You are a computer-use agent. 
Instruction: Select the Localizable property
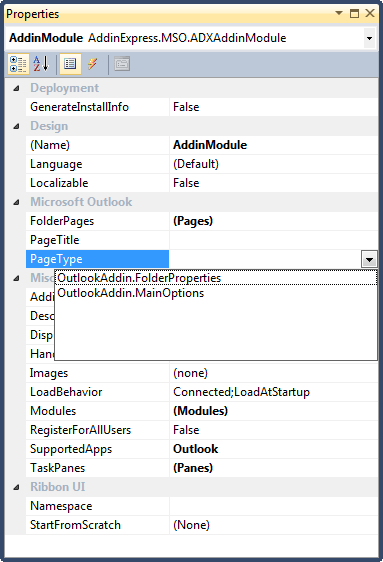(x=97, y=183)
